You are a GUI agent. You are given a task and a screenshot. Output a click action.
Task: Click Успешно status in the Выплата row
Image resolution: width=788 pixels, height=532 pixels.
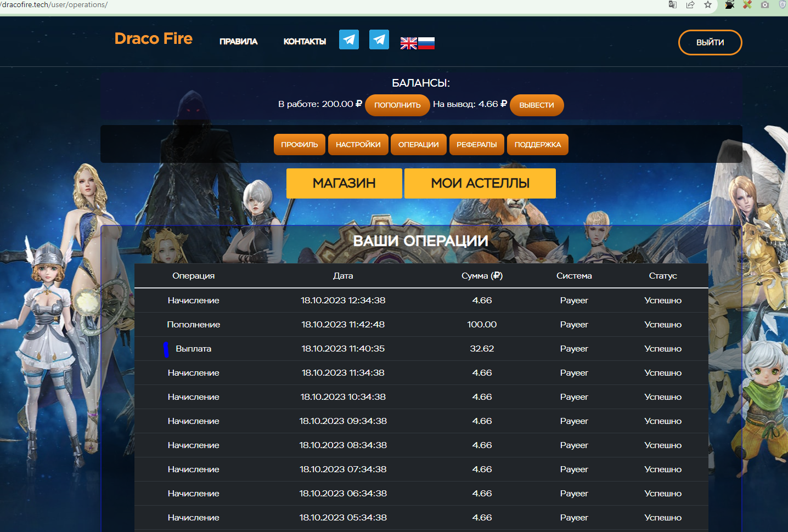pyautogui.click(x=663, y=349)
